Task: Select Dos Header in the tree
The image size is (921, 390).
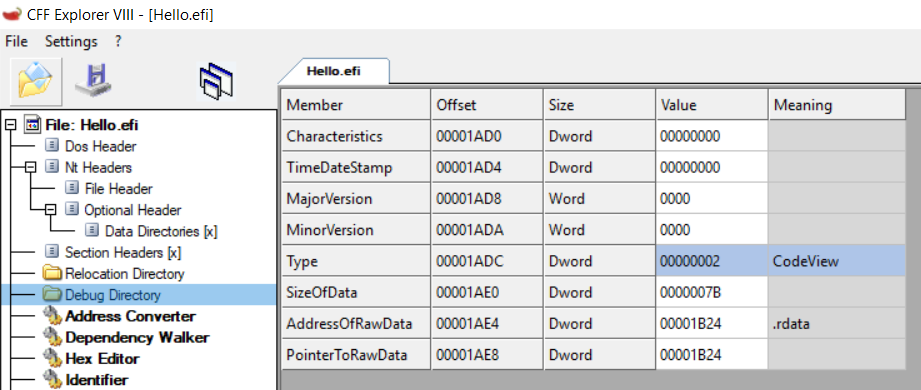Action: (x=100, y=146)
